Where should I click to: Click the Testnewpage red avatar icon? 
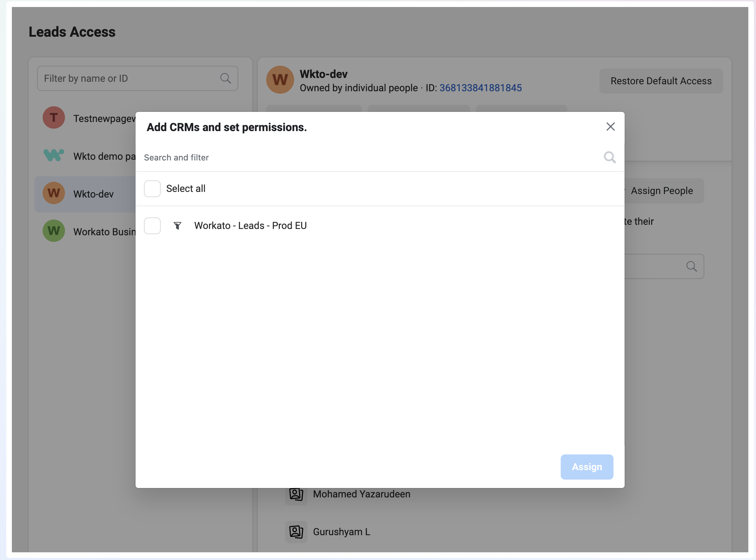coord(53,117)
